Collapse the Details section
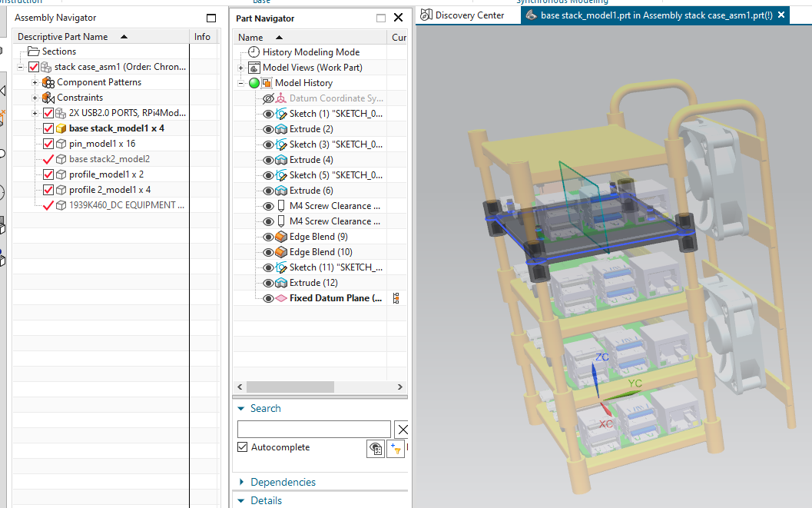This screenshot has width=812, height=508. pos(240,501)
